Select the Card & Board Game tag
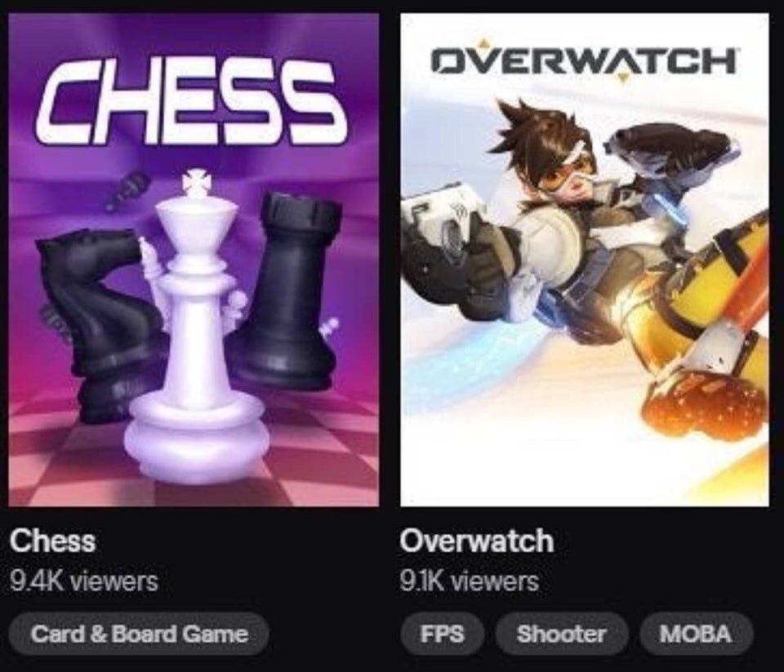 pyautogui.click(x=139, y=634)
